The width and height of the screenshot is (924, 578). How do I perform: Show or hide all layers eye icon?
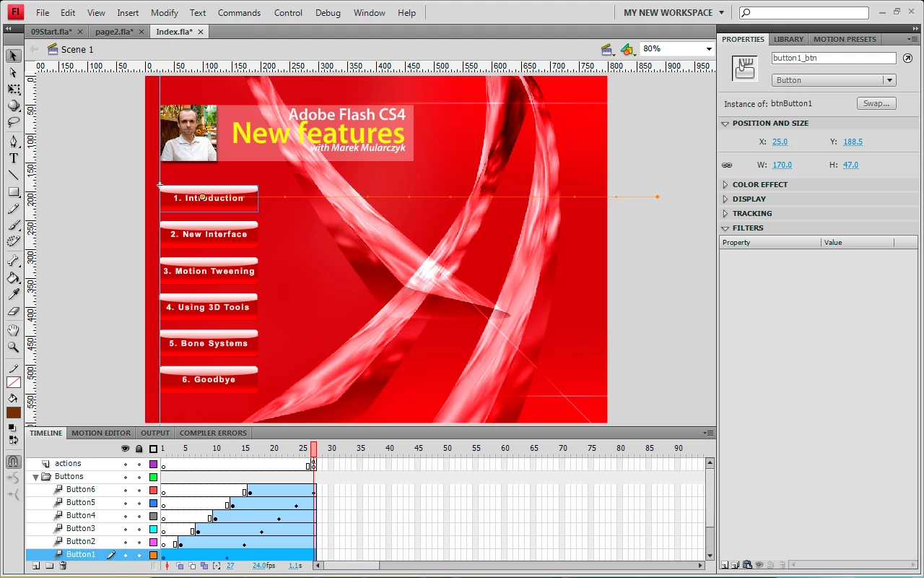tap(126, 449)
